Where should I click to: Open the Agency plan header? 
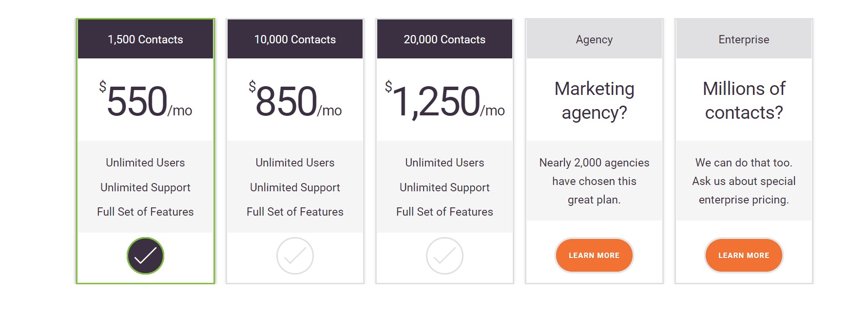(x=594, y=39)
